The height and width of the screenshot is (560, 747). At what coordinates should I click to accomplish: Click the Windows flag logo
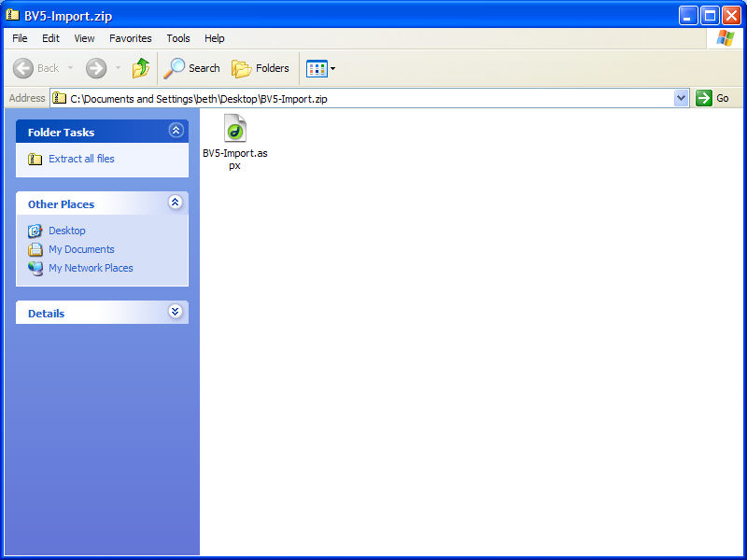click(x=726, y=38)
